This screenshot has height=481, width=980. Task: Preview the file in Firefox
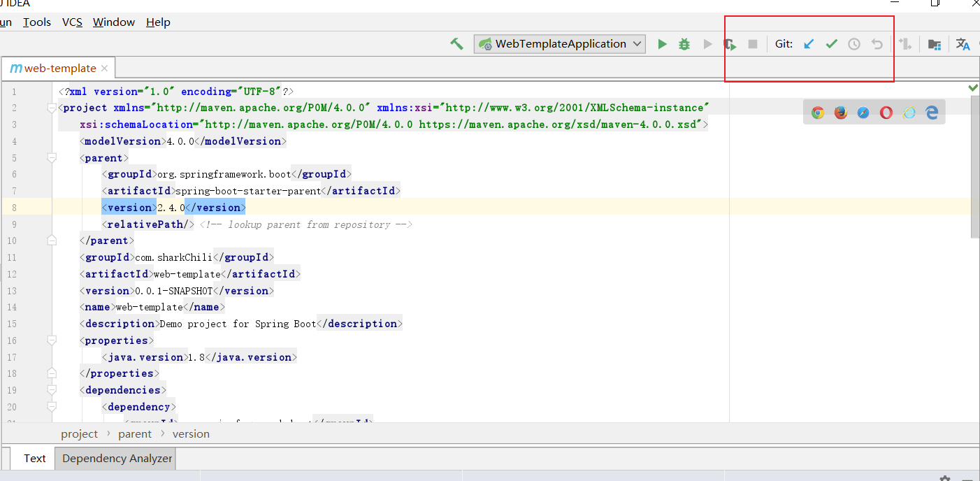(x=841, y=113)
